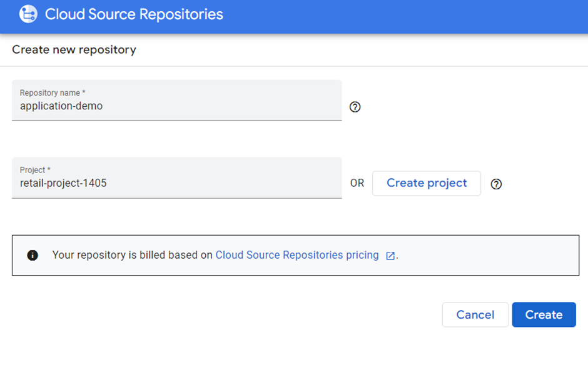This screenshot has width=588, height=380.
Task: Click the Create project button
Action: point(427,183)
